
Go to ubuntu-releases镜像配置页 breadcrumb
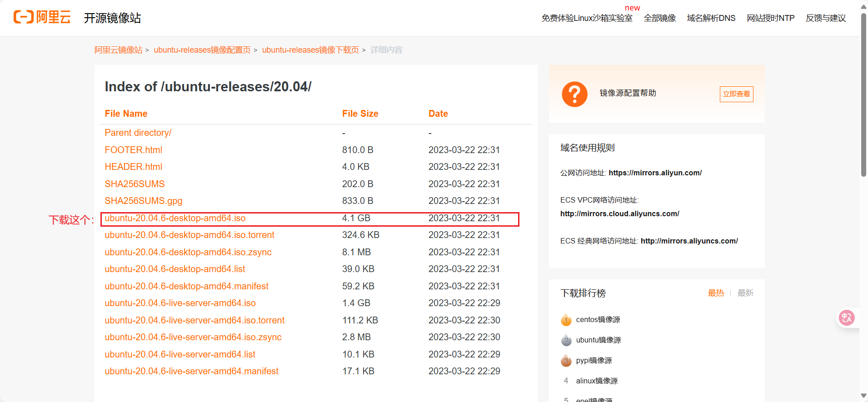pyautogui.click(x=202, y=50)
